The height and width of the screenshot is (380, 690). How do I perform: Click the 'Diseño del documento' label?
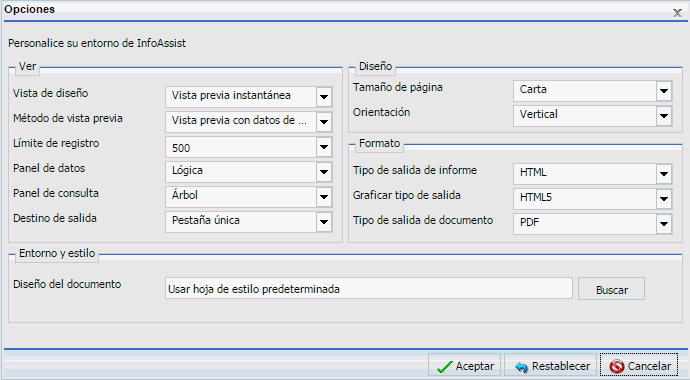(67, 285)
